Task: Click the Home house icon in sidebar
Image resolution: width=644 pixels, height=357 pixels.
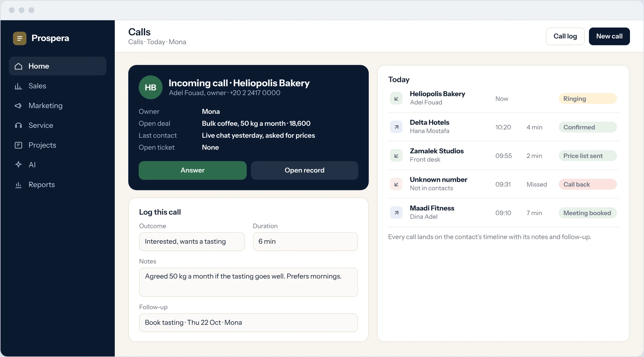Action: (x=18, y=66)
